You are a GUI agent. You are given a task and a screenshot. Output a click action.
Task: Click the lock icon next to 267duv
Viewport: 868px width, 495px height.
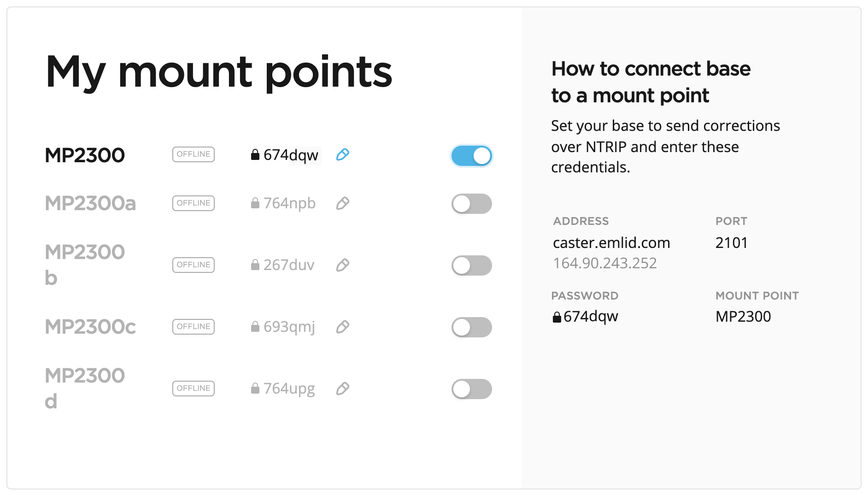(255, 265)
